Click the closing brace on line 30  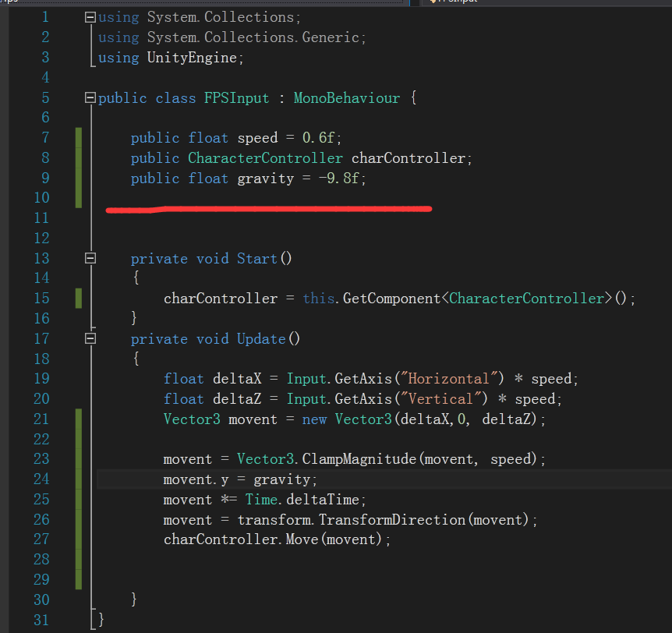[134, 599]
